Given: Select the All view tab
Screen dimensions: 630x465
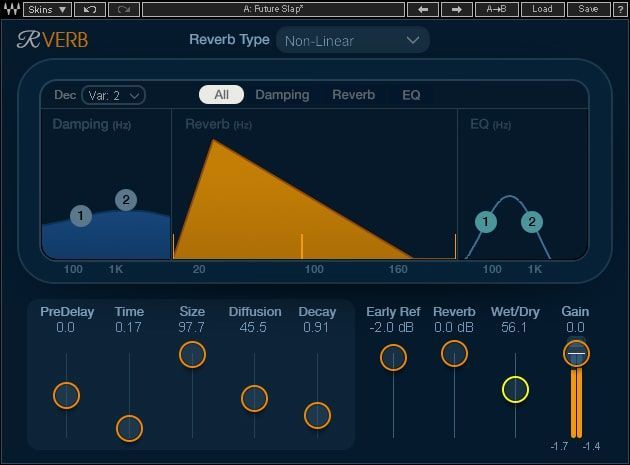Looking at the screenshot, I should click(221, 95).
